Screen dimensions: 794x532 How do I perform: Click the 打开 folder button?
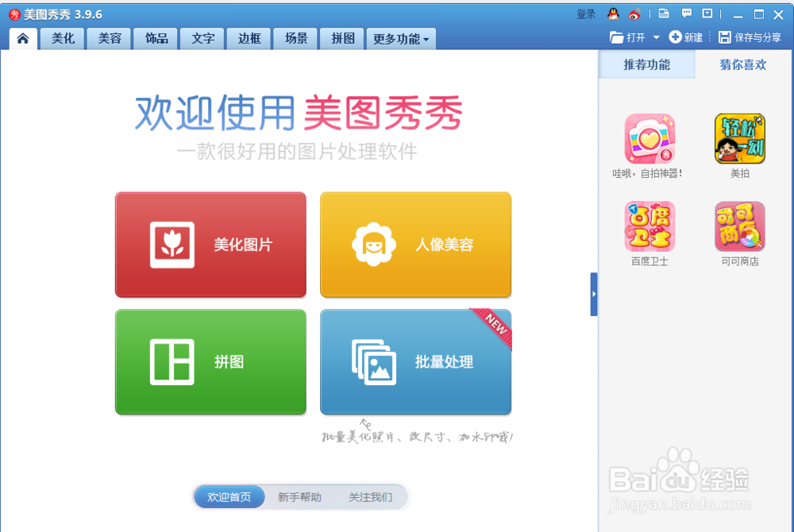click(x=628, y=37)
